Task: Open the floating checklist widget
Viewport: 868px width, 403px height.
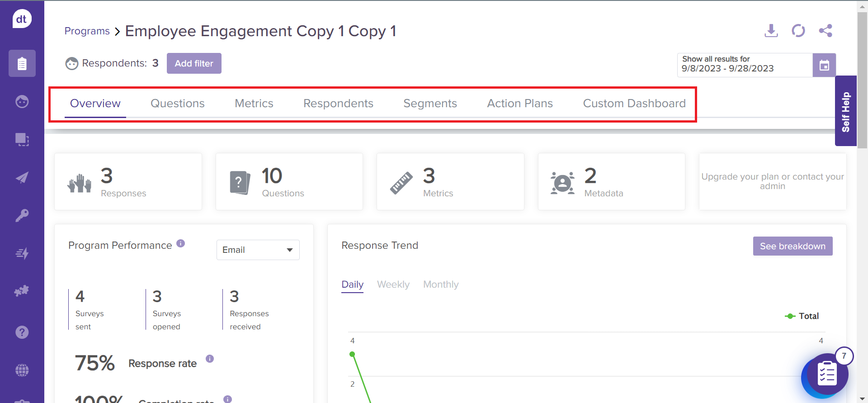Action: pyautogui.click(x=826, y=375)
